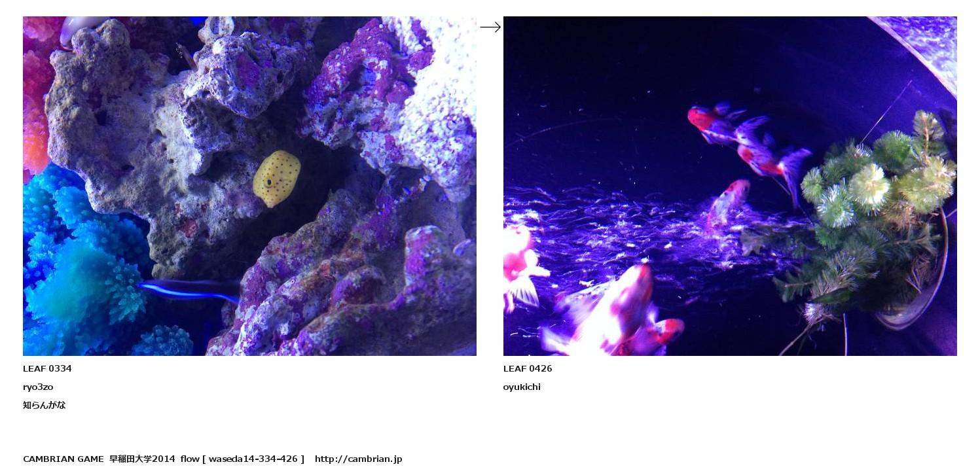Click the caption 知らんがな
Screen dimensions: 980x475
[x=45, y=405]
